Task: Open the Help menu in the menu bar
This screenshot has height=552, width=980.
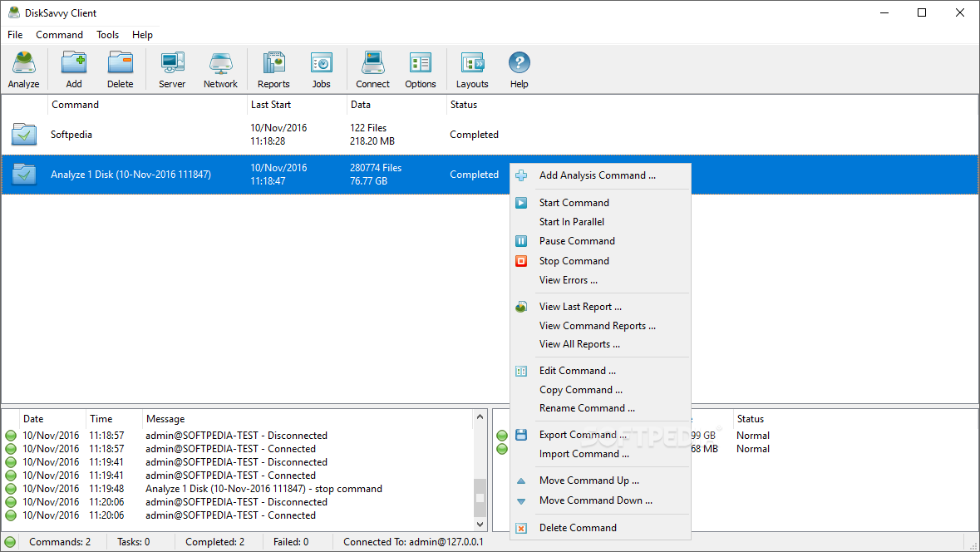Action: pos(142,34)
